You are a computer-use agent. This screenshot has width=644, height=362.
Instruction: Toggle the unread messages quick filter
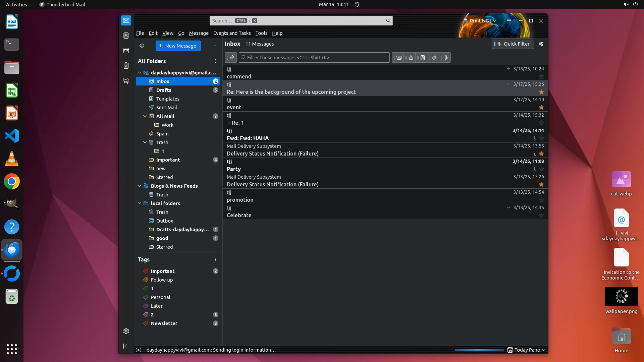click(x=399, y=58)
